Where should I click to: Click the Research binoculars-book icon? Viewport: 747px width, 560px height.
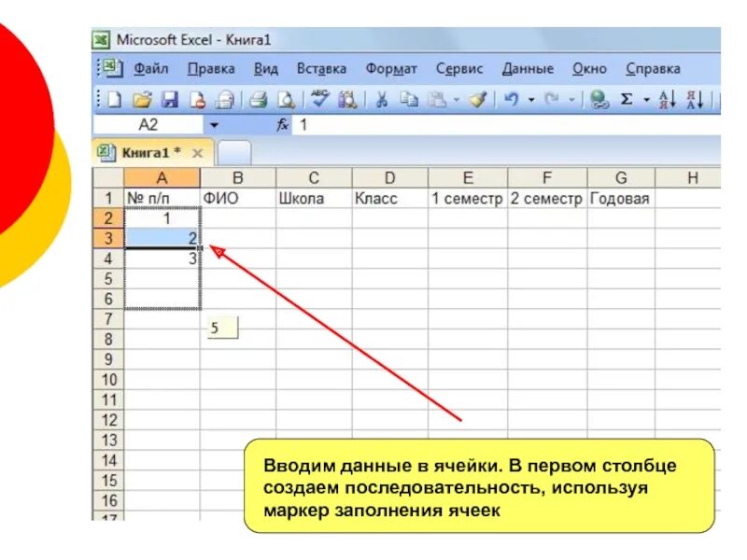pyautogui.click(x=347, y=100)
